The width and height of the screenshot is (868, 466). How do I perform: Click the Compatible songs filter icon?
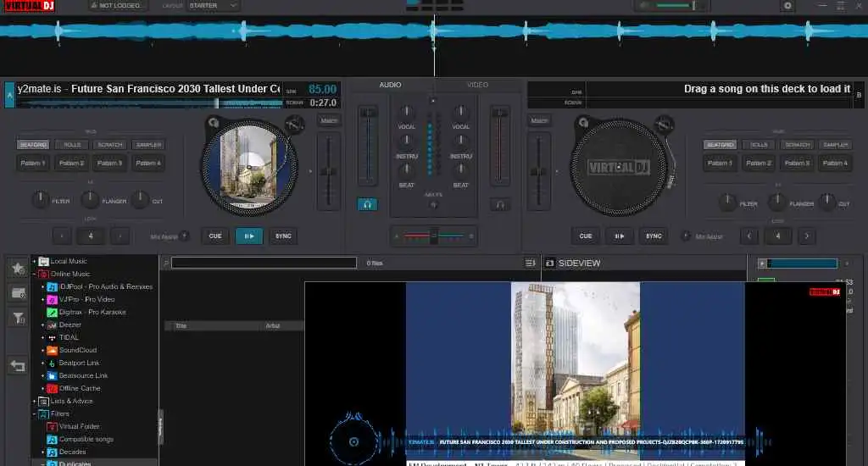pyautogui.click(x=52, y=440)
